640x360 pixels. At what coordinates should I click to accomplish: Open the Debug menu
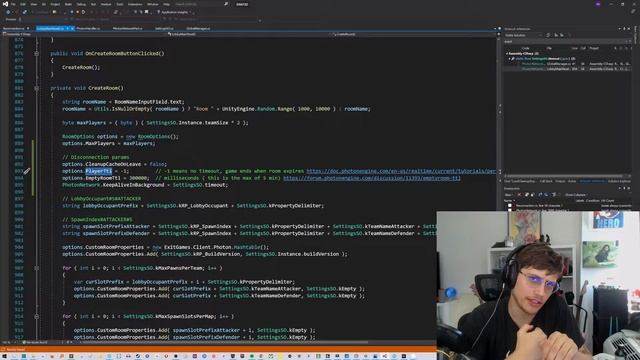[x=81, y=4]
